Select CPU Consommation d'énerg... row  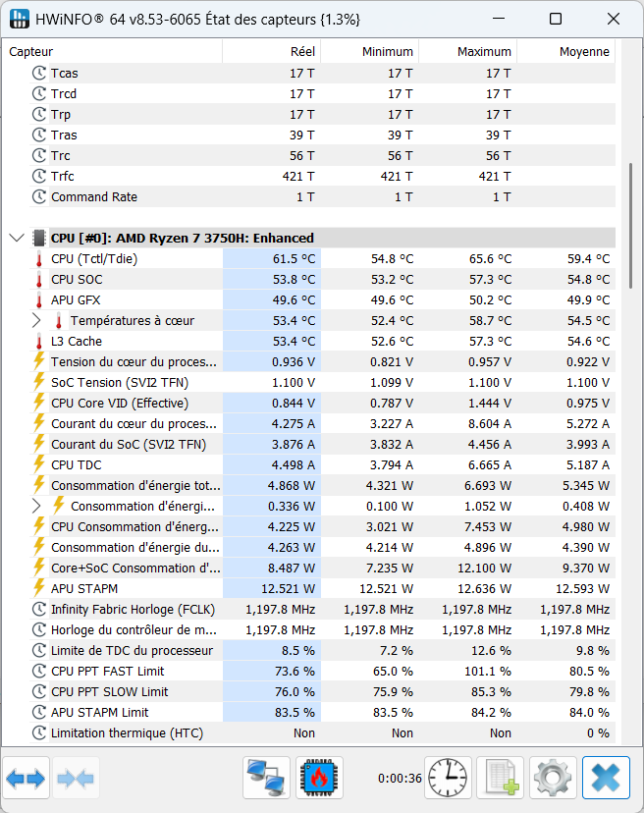[x=323, y=527]
